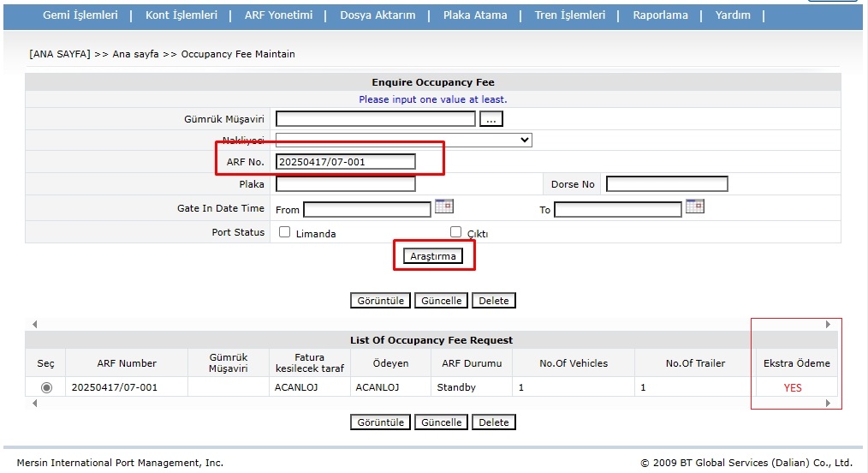Click the Delete button above the results list

(494, 301)
